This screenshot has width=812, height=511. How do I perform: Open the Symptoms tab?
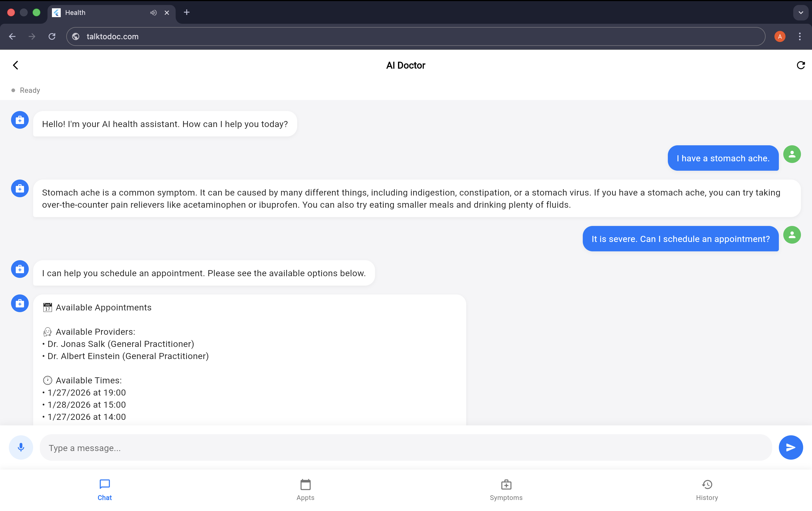point(506,490)
